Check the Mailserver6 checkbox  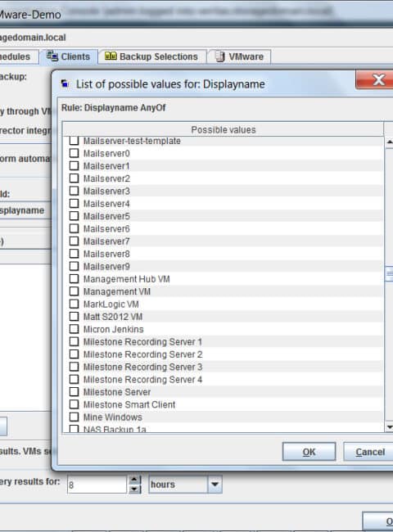74,228
